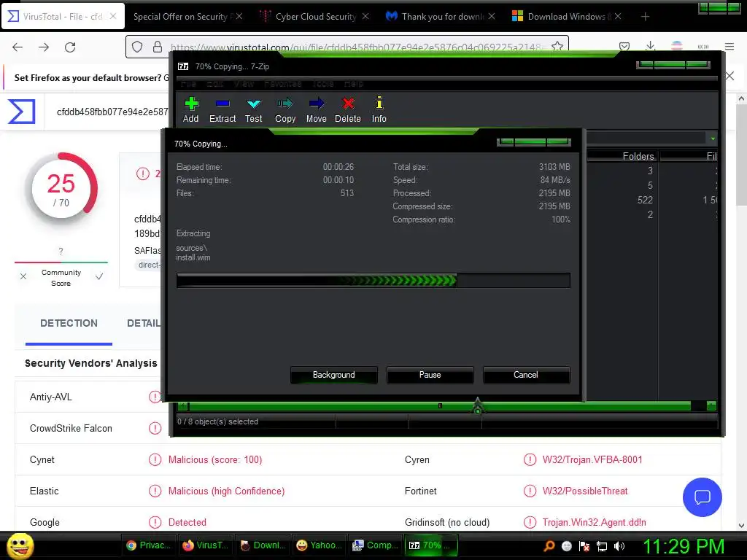Switch to Download Windows 8 tab
Viewport: 747px width, 560px height.
[567, 17]
